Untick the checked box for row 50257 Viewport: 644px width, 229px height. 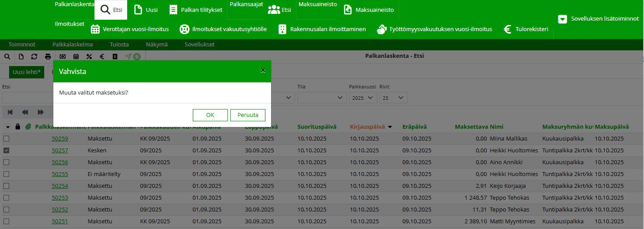7,151
